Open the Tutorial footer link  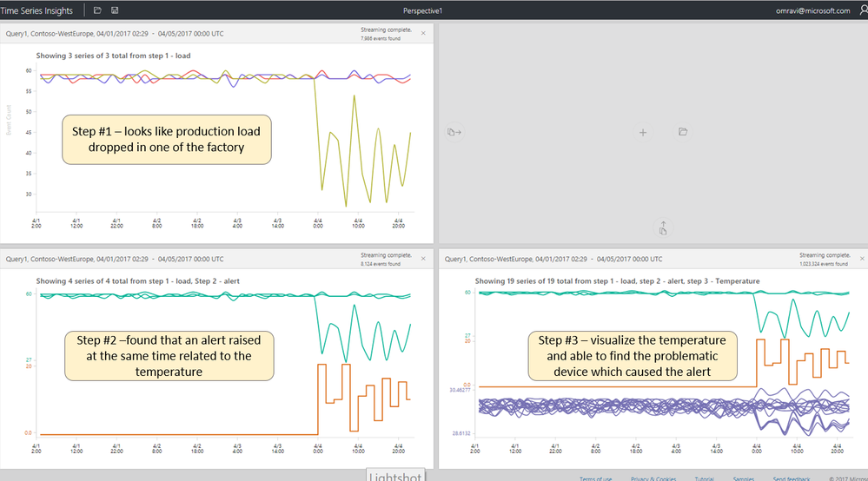point(704,478)
